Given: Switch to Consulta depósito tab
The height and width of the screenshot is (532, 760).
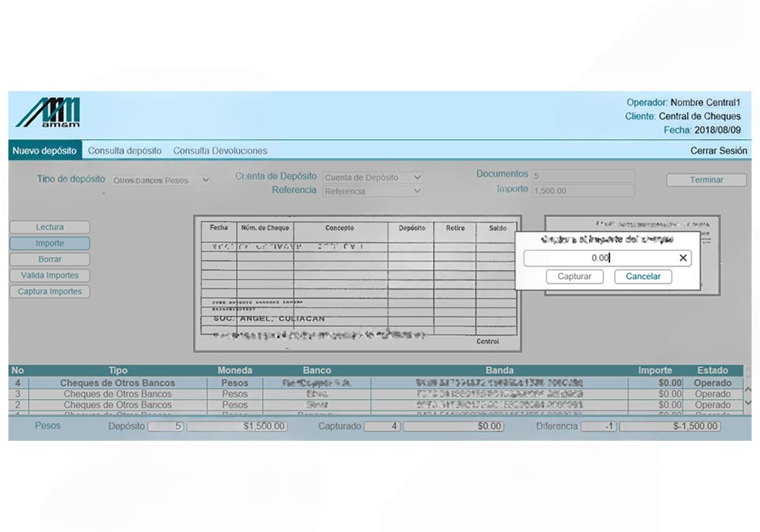Looking at the screenshot, I should tap(125, 150).
